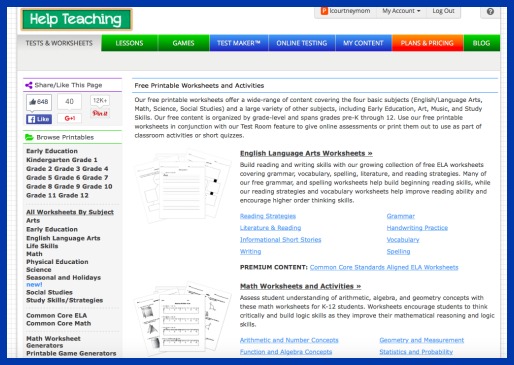The height and width of the screenshot is (365, 514).
Task: Open the Grammar link
Action: pyautogui.click(x=401, y=216)
